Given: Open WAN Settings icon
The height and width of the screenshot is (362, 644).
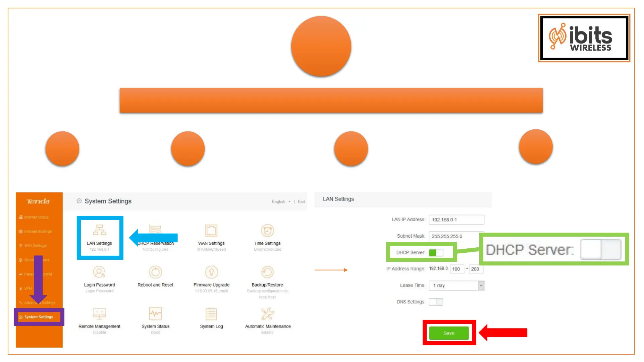Looking at the screenshot, I should [x=211, y=231].
